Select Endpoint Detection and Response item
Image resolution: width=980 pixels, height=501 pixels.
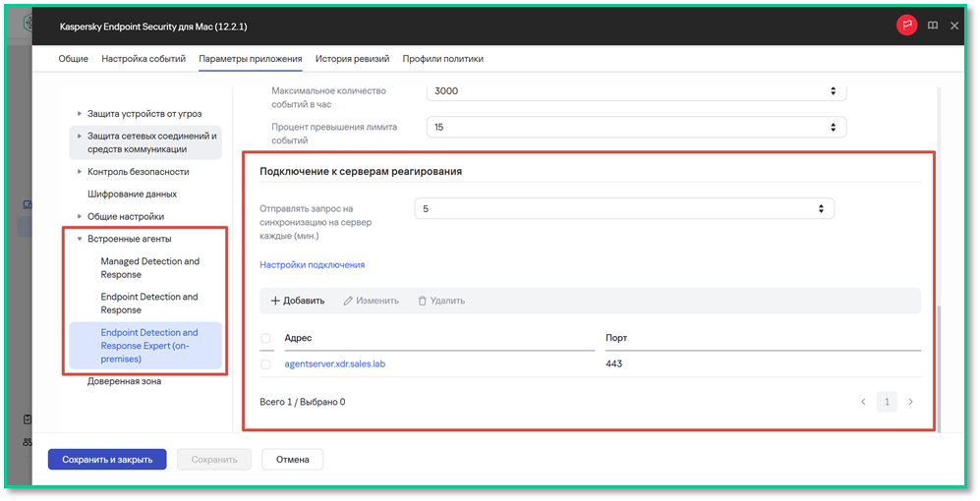click(149, 303)
